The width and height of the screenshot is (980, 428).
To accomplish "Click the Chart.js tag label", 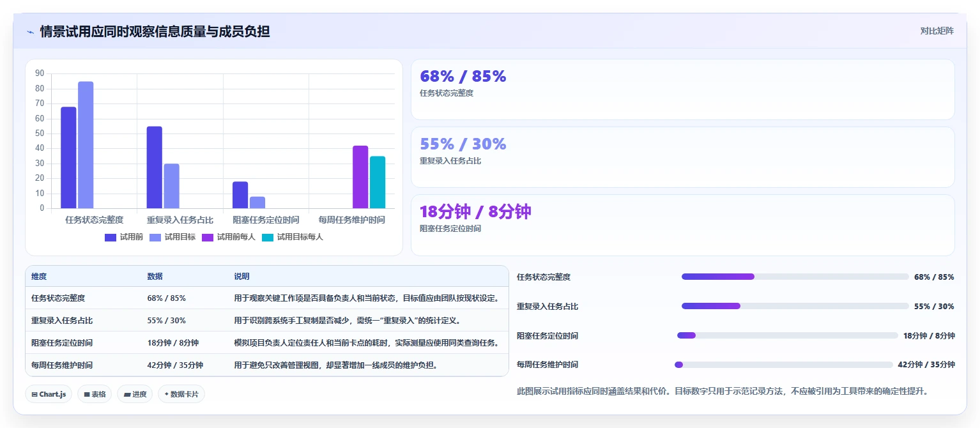I will [52, 395].
